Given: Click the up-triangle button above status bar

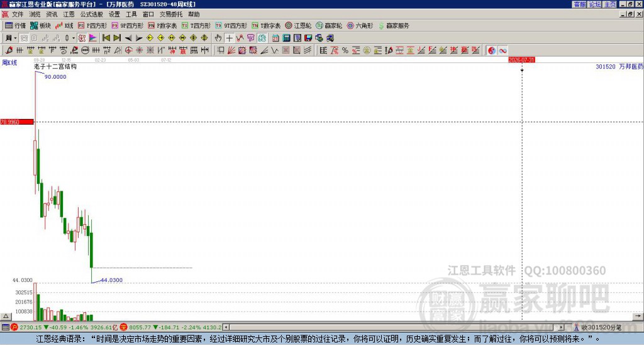Looking at the screenshot, I should (x=5, y=316).
